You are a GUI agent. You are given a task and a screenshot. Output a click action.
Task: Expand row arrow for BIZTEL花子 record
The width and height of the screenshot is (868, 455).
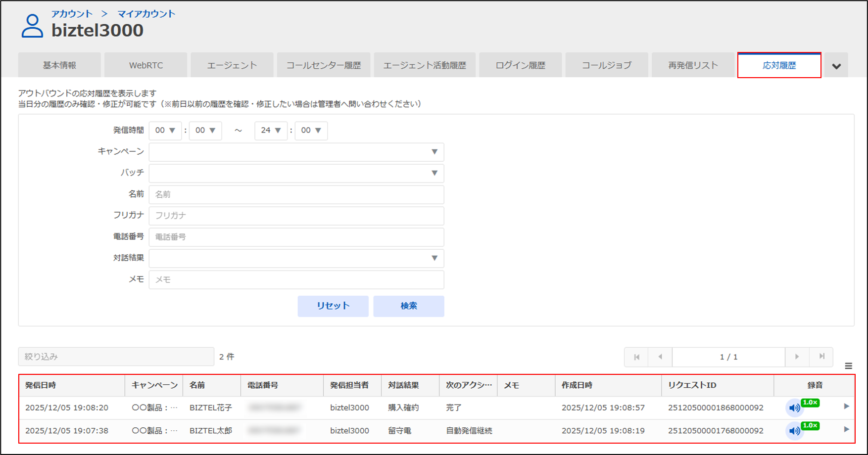tap(846, 407)
